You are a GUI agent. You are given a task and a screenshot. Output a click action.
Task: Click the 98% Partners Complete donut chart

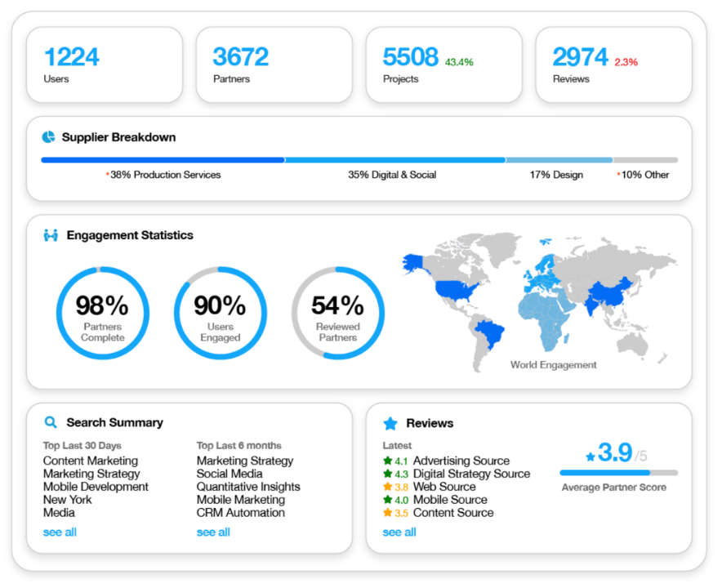click(102, 312)
